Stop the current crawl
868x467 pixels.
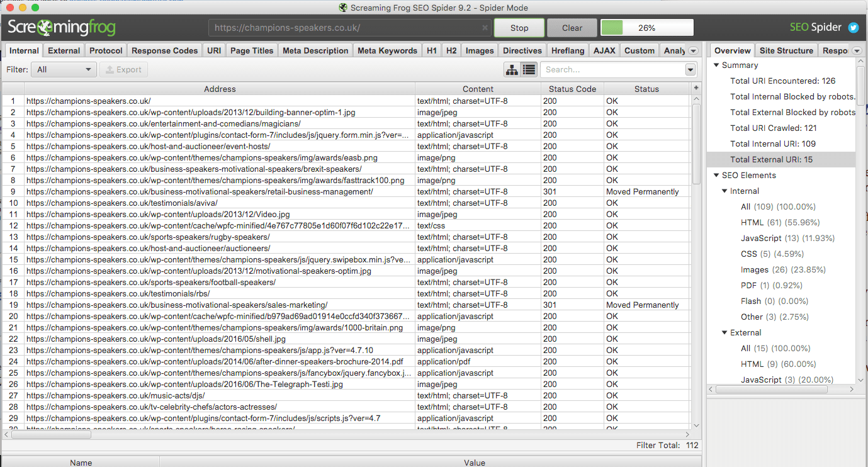click(519, 28)
